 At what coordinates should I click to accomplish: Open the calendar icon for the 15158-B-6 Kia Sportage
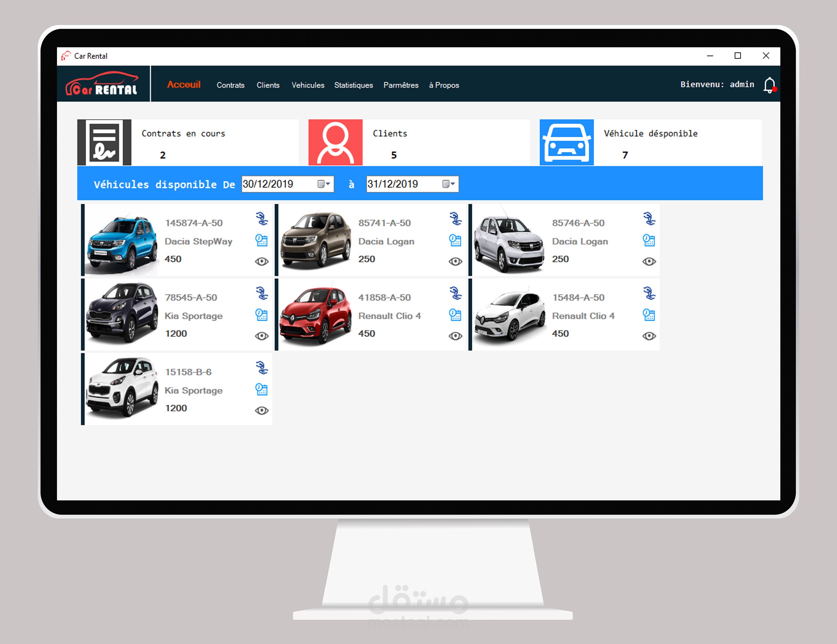(x=261, y=390)
